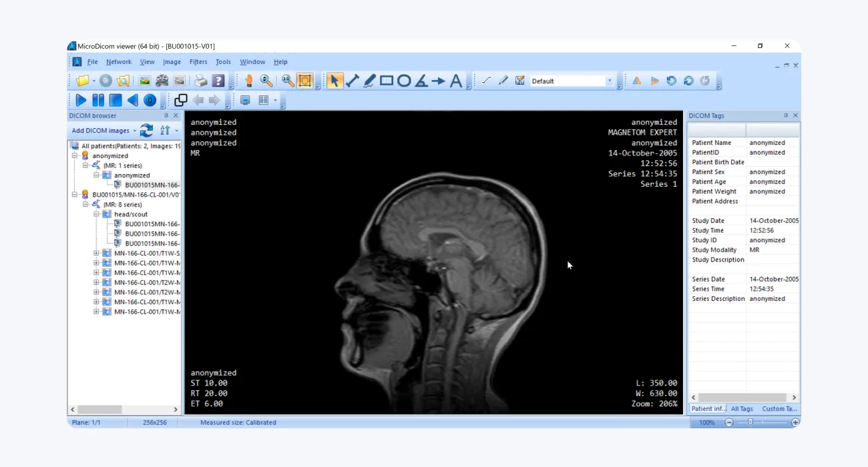Click the Add DICOM images button

point(101,130)
